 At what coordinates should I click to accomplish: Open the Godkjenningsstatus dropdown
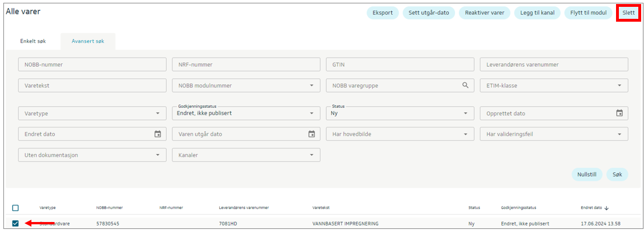click(x=245, y=113)
